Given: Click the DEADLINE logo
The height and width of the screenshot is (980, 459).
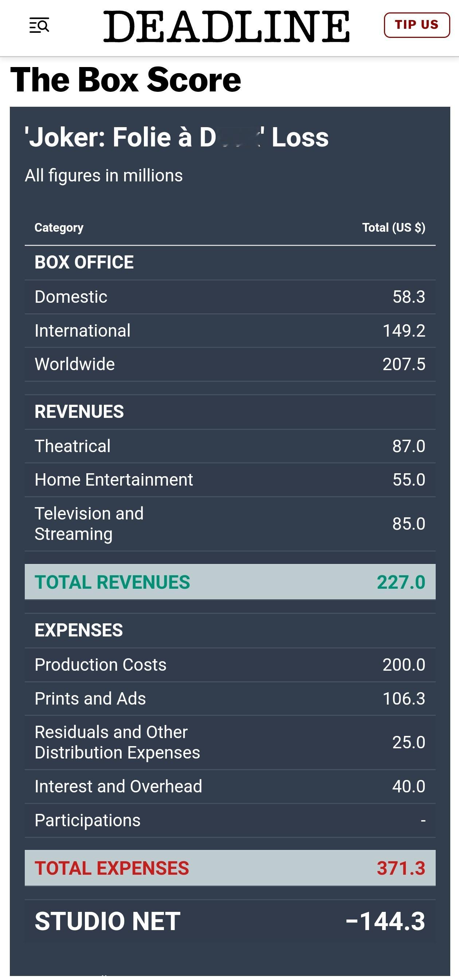Looking at the screenshot, I should click(226, 26).
